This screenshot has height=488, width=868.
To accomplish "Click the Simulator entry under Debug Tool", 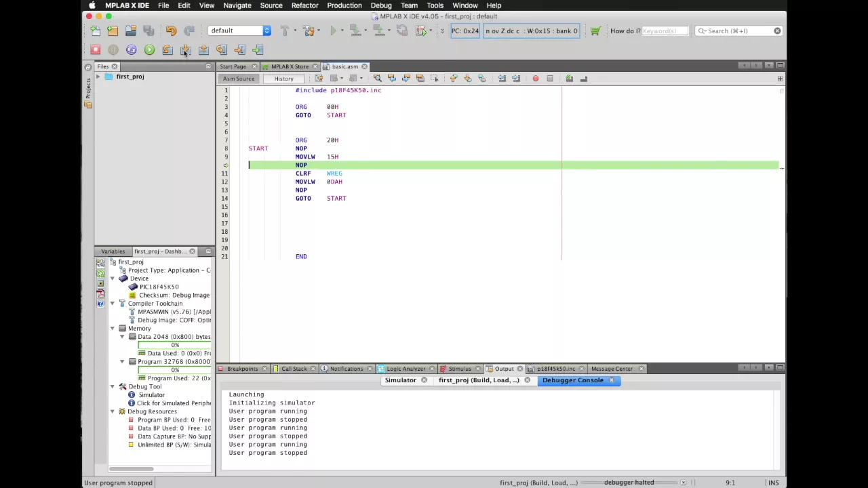I will pos(151,394).
